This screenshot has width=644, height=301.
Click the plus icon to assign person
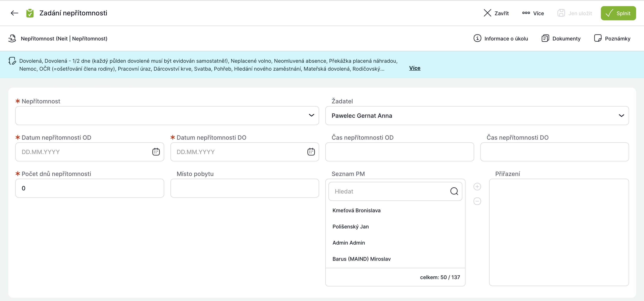click(x=477, y=187)
